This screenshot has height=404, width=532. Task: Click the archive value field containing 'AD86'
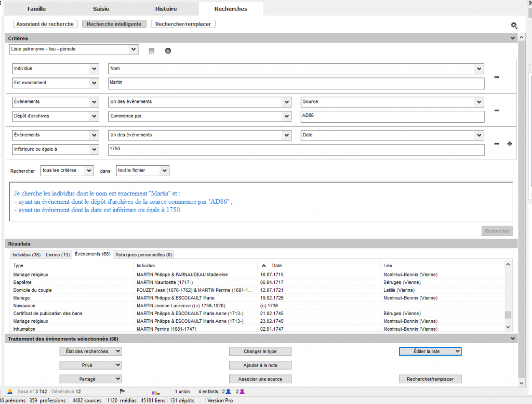(x=392, y=117)
